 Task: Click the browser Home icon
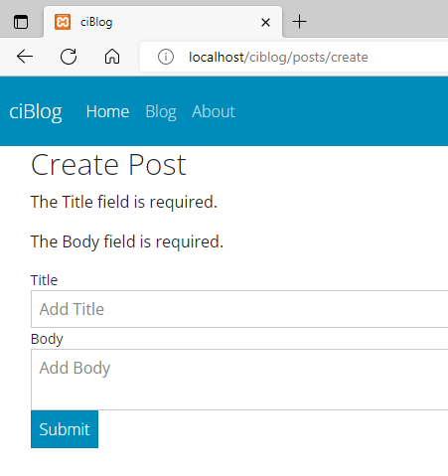coord(112,57)
